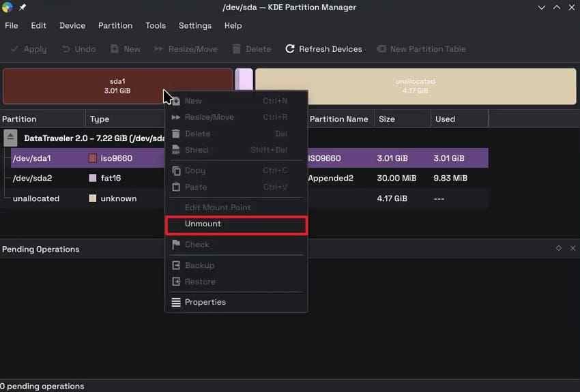This screenshot has width=580, height=392.
Task: Select Copy in the context menu
Action: tap(236, 170)
